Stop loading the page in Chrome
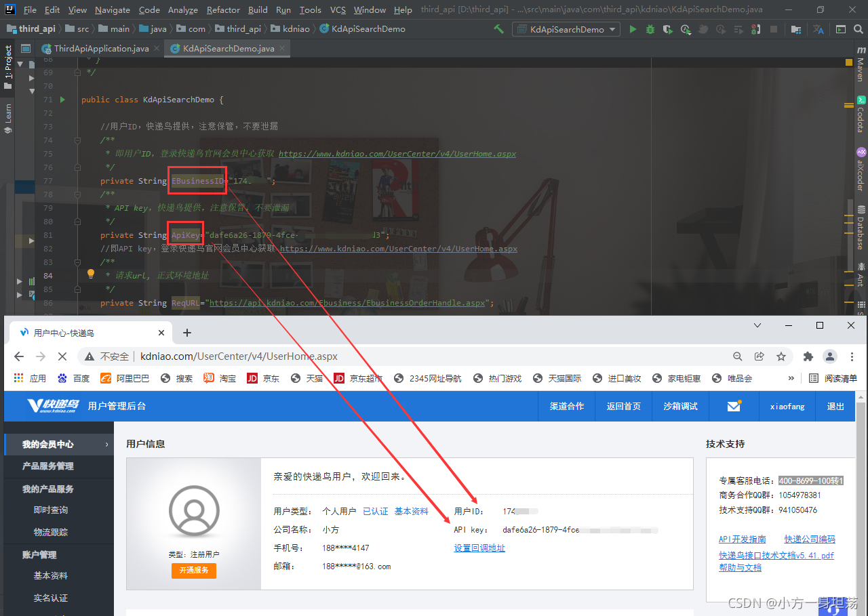The image size is (868, 616). 62,356
